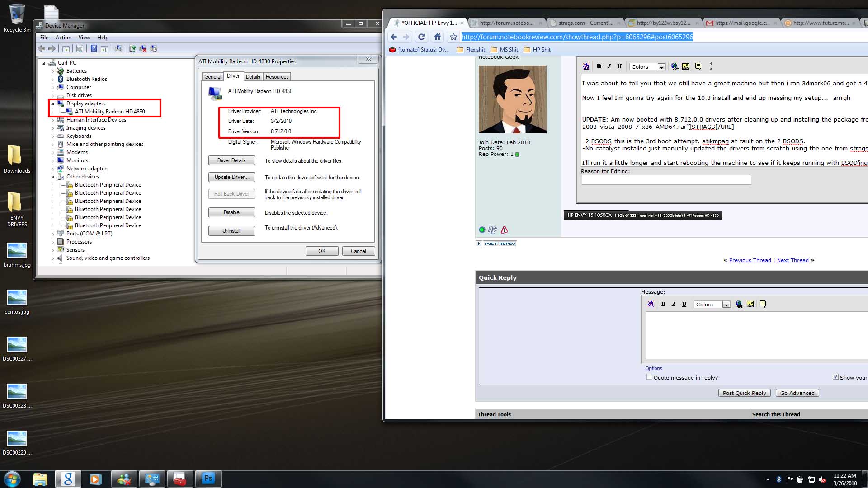This screenshot has width=868, height=488.
Task: Click Scan for hardware changes toolbar icon
Action: pos(118,48)
